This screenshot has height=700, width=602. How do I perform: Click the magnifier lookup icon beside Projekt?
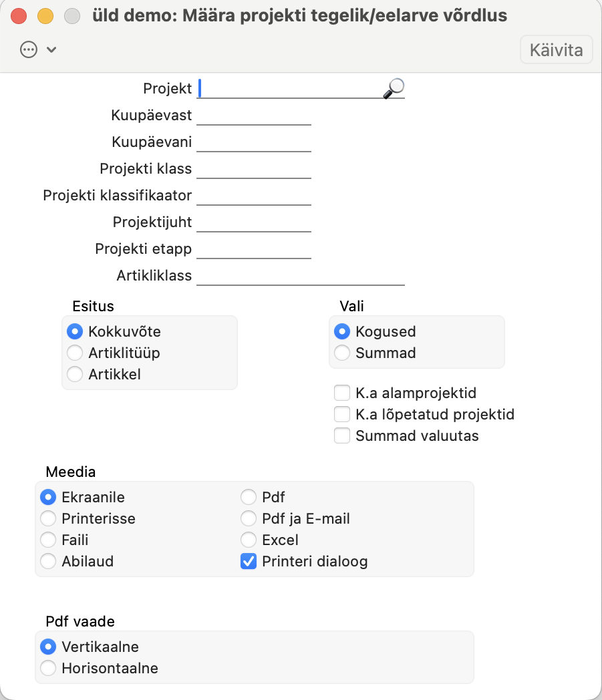[x=394, y=88]
